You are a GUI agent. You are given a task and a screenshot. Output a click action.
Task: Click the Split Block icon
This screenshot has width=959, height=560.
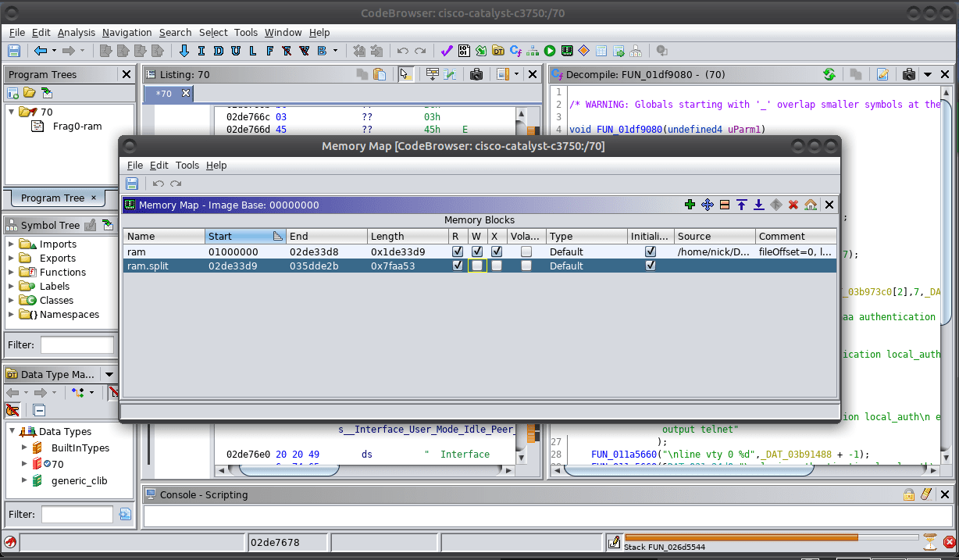coord(725,205)
